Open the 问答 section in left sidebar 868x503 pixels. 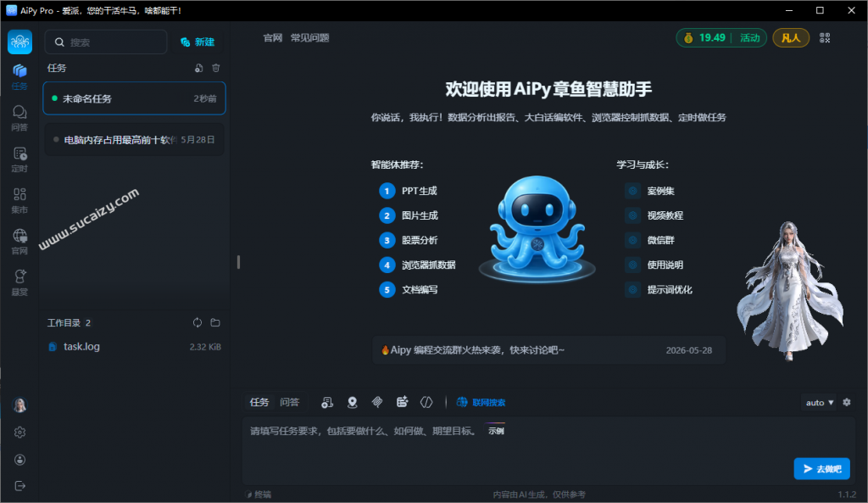(20, 118)
